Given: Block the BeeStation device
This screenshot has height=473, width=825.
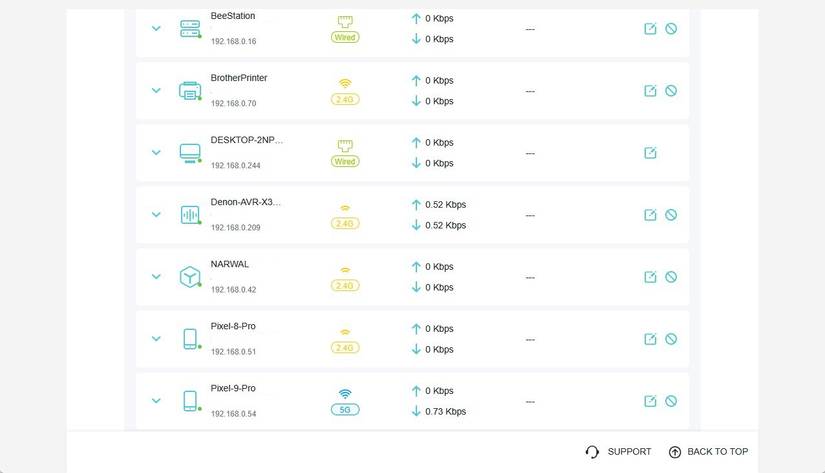Looking at the screenshot, I should (671, 29).
